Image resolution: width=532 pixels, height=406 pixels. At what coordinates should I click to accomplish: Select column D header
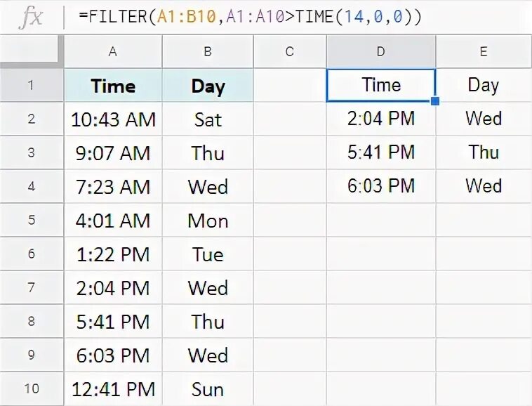(x=381, y=52)
